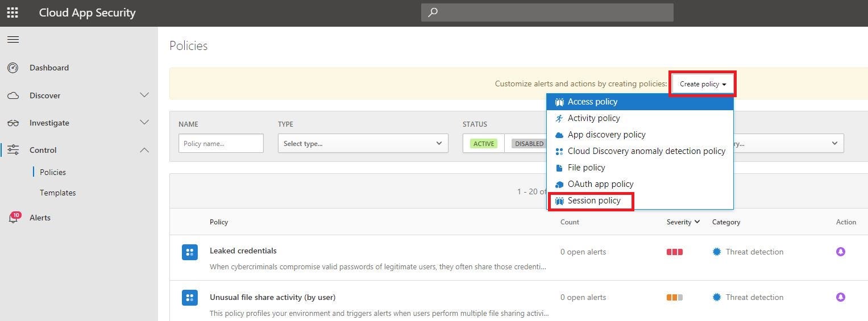Click the Unusual file share alert action bell

coord(841,297)
